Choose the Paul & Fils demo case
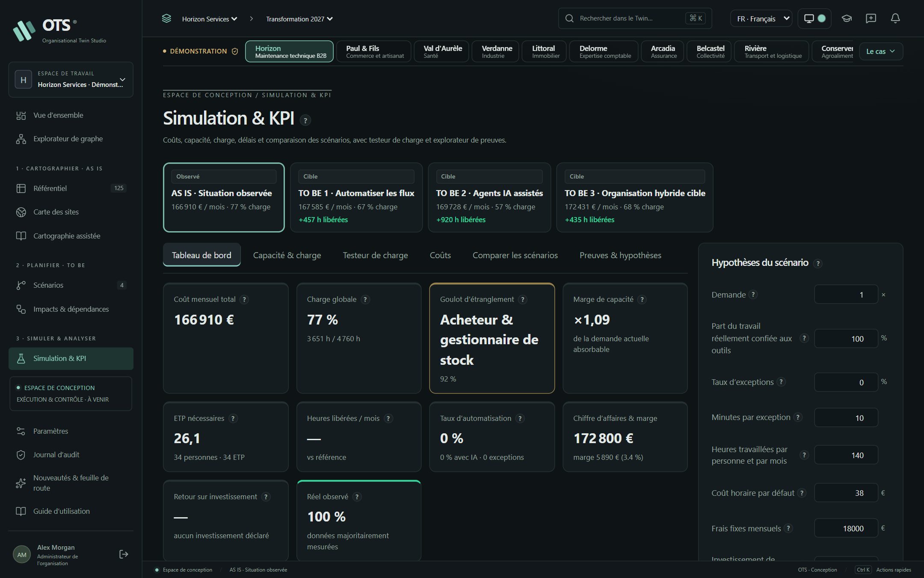Screen dimensions: 924x578 click(374, 51)
